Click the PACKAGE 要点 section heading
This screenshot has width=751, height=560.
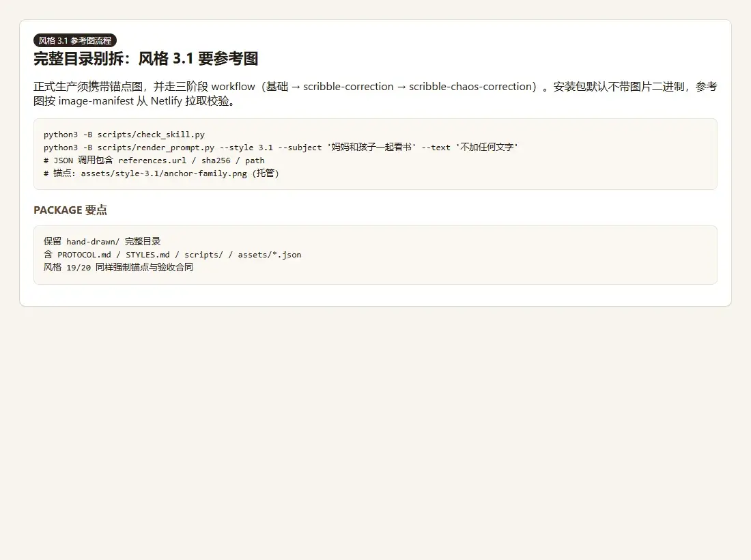tap(70, 210)
